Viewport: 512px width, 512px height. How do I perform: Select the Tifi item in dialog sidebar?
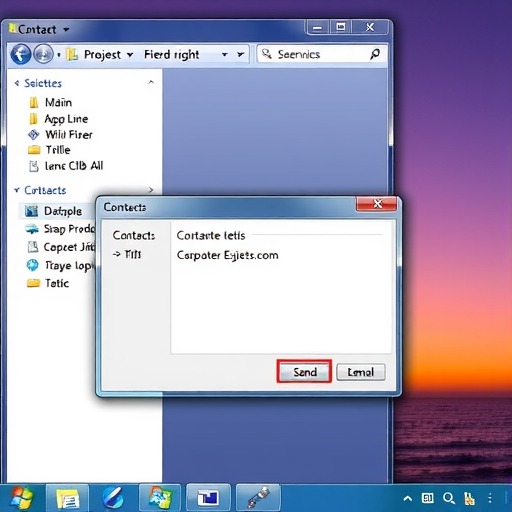coord(133,254)
